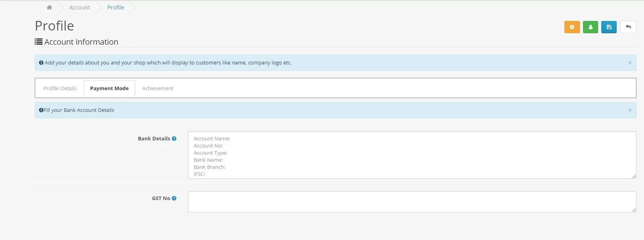Click the Profile breadcrumb link

[x=116, y=8]
